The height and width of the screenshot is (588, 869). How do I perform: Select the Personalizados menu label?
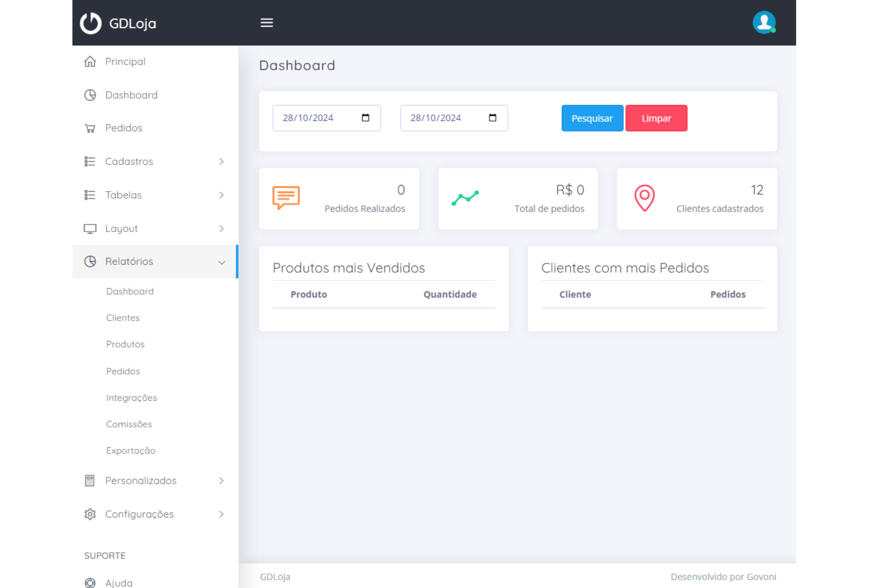coord(141,480)
